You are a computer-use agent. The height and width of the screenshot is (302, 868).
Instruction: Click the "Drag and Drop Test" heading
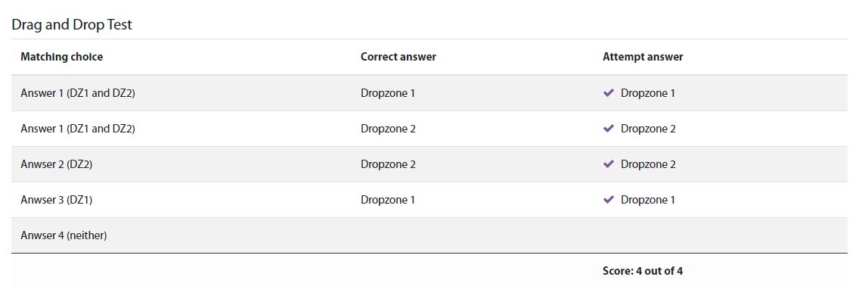pyautogui.click(x=72, y=25)
